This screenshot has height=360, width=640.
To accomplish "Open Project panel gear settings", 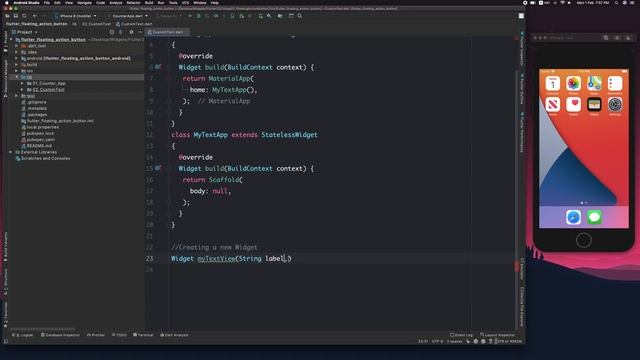I will pyautogui.click(x=131, y=32).
